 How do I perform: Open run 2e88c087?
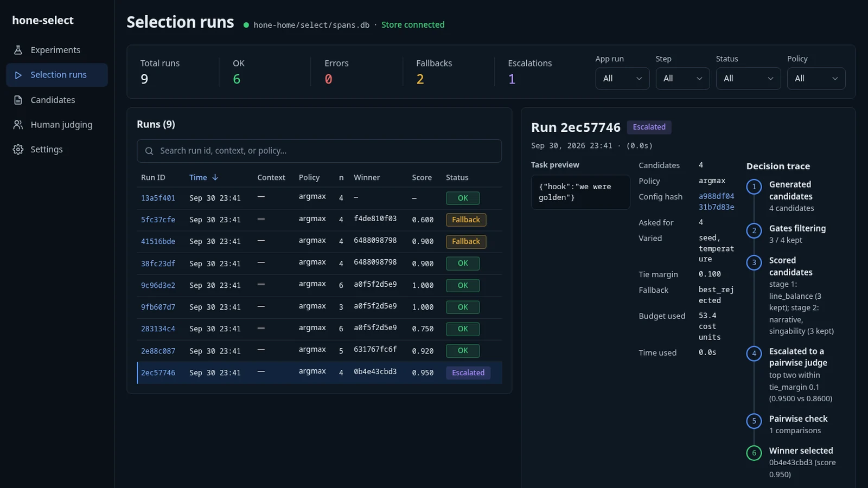click(158, 351)
